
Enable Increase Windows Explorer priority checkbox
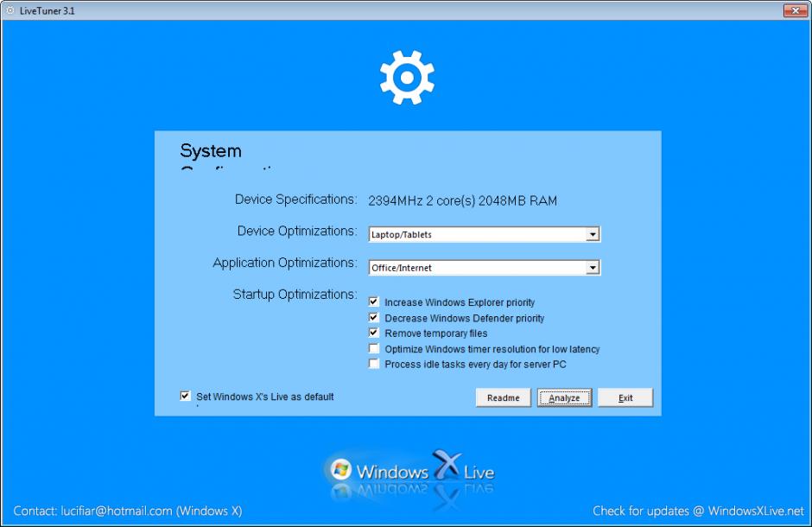click(374, 302)
